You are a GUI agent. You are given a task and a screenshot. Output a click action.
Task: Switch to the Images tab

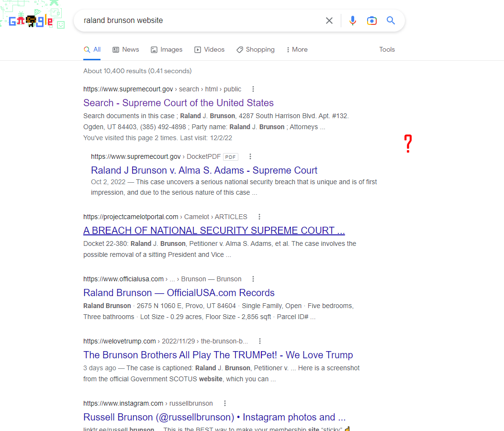point(167,49)
